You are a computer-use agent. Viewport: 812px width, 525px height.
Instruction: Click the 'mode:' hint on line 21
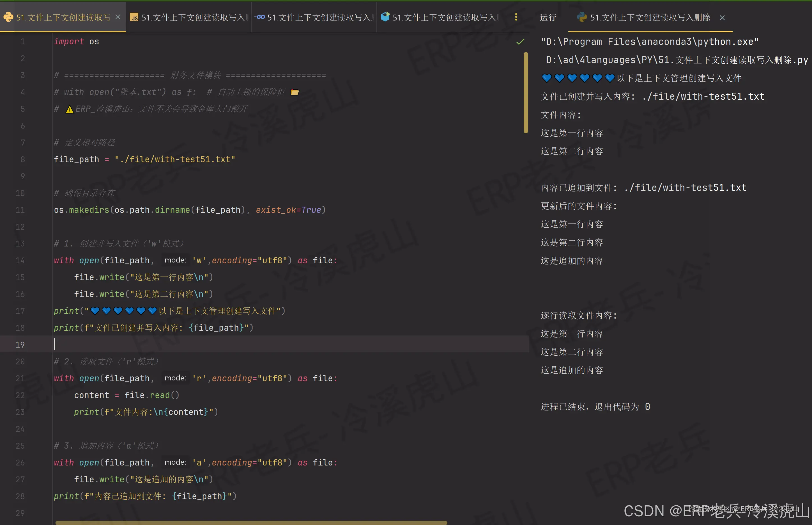pyautogui.click(x=175, y=378)
